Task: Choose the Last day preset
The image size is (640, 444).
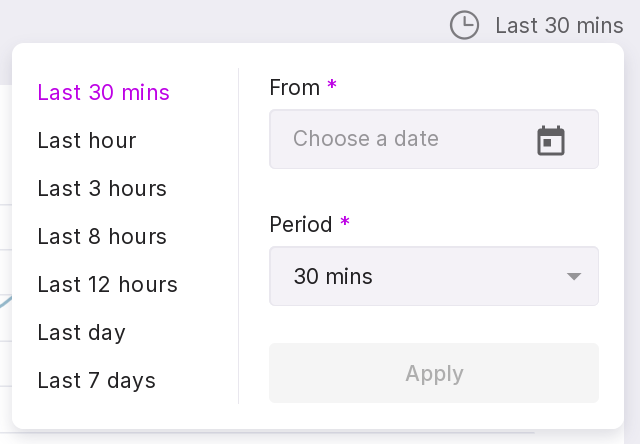Action: pos(82,332)
